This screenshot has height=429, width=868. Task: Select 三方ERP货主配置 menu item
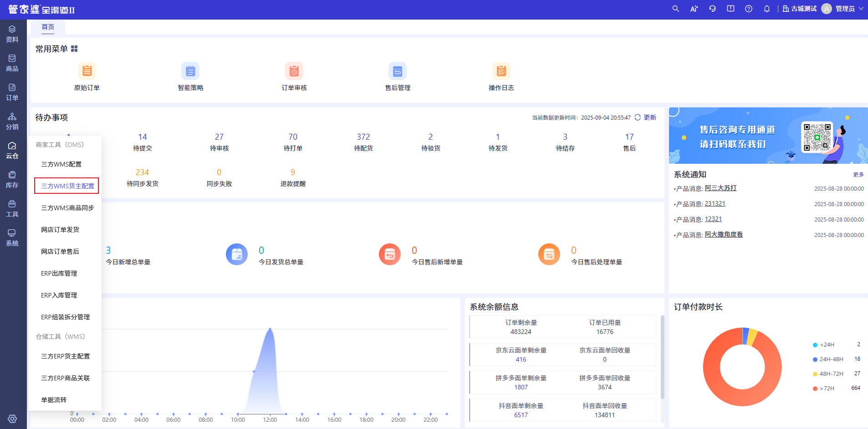coord(65,356)
